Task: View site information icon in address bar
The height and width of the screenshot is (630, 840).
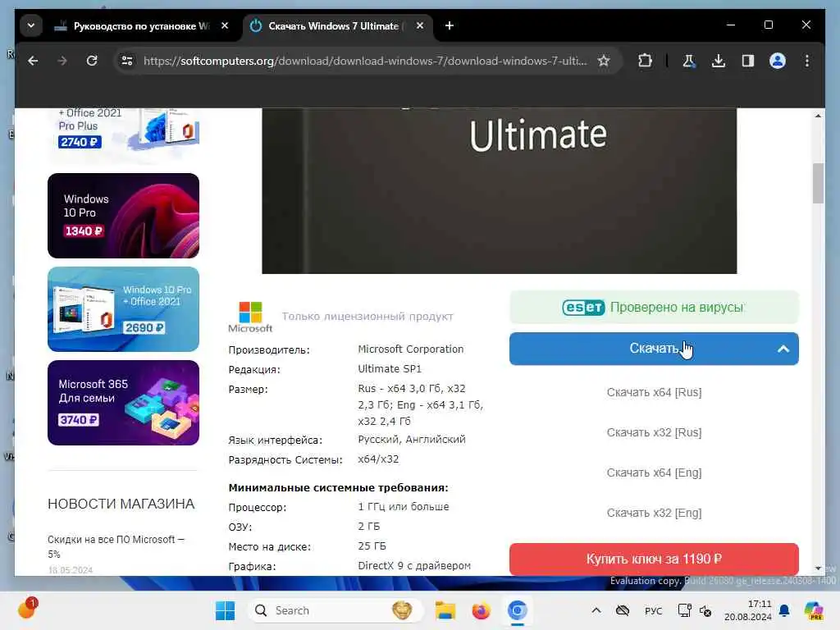Action: coord(127,61)
